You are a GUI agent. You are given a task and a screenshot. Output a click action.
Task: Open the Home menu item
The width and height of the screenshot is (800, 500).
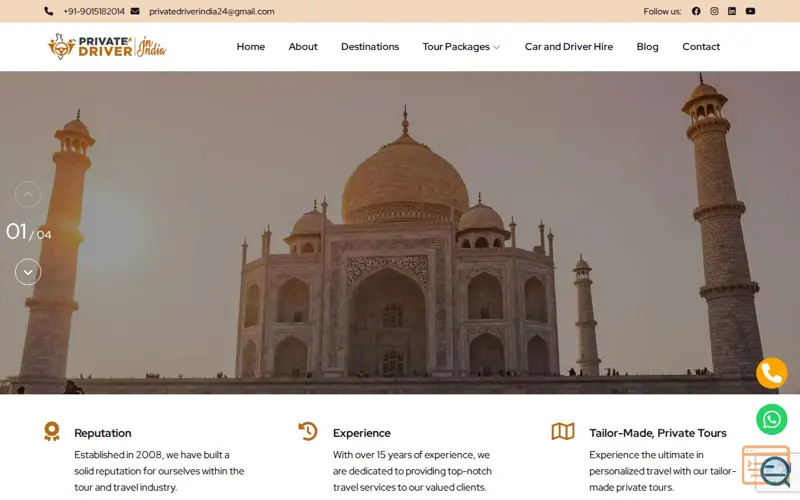[251, 46]
